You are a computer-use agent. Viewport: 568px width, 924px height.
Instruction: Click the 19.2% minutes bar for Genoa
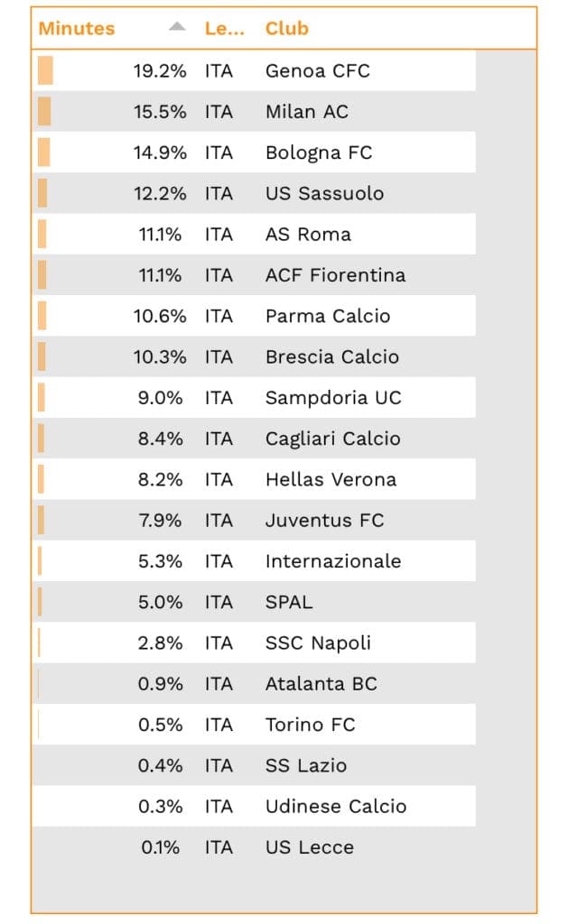click(x=45, y=71)
